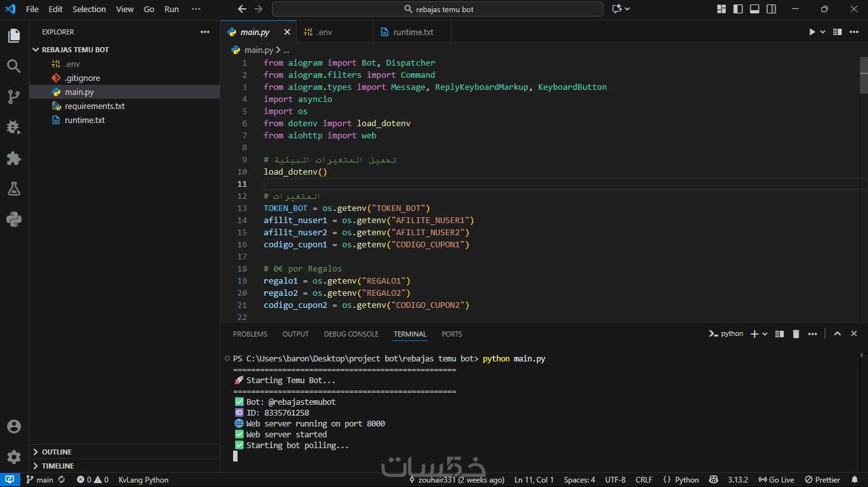Open the Testing flask view
Screen dimensions: 868x487
pyautogui.click(x=14, y=189)
